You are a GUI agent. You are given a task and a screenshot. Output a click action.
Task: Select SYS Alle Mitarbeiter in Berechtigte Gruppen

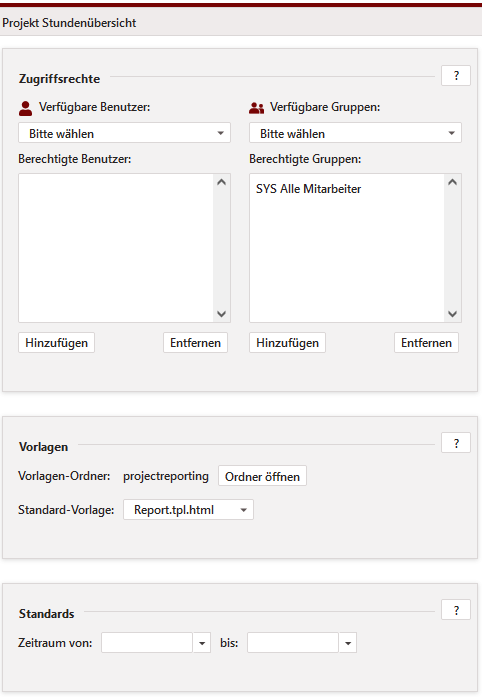pyautogui.click(x=309, y=189)
